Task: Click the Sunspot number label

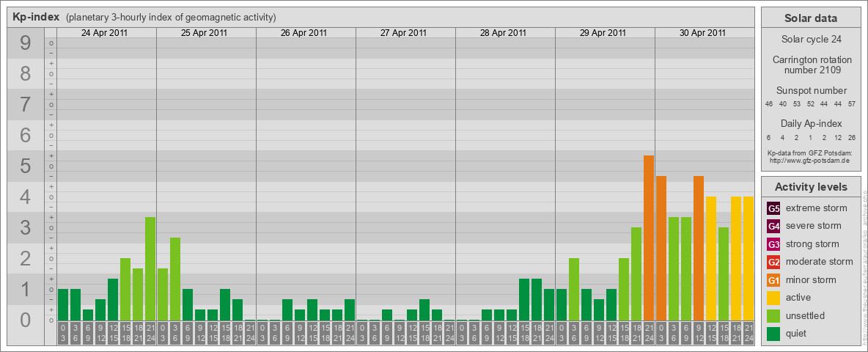Action: (811, 90)
